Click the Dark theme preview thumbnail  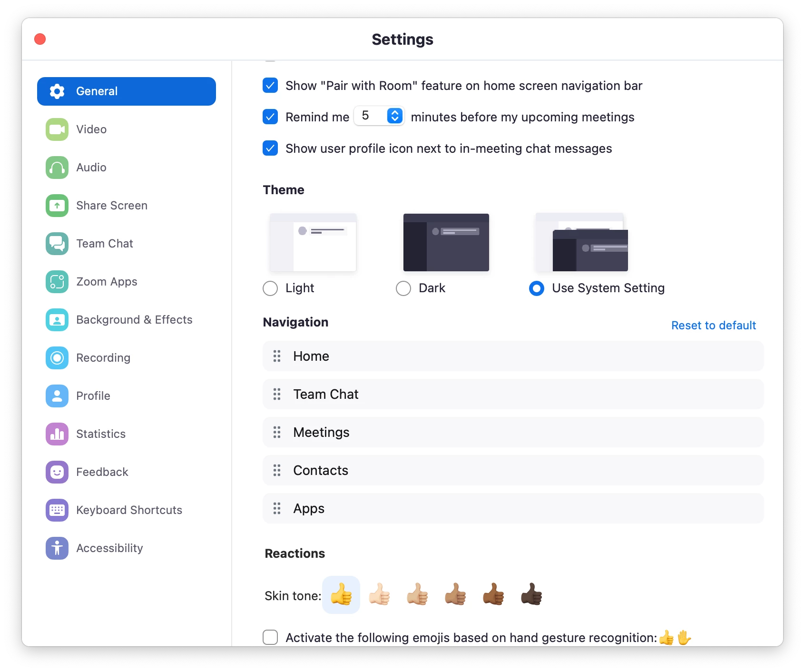click(446, 242)
